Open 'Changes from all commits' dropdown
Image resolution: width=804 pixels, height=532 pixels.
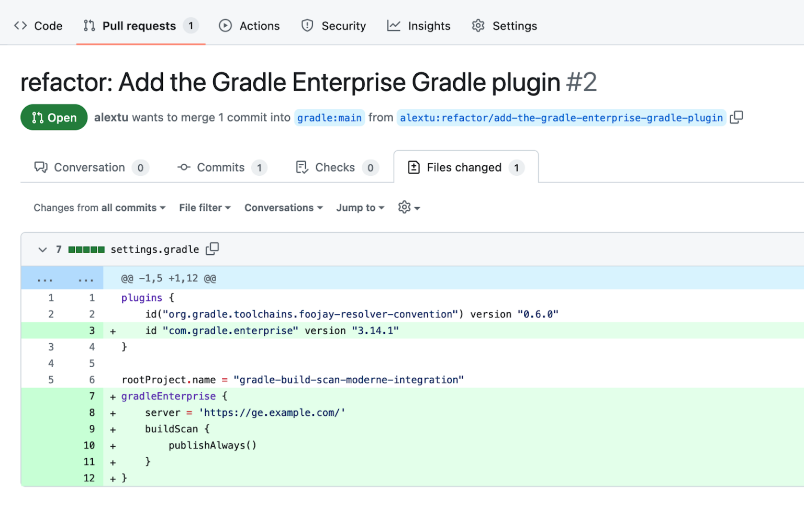(x=99, y=208)
